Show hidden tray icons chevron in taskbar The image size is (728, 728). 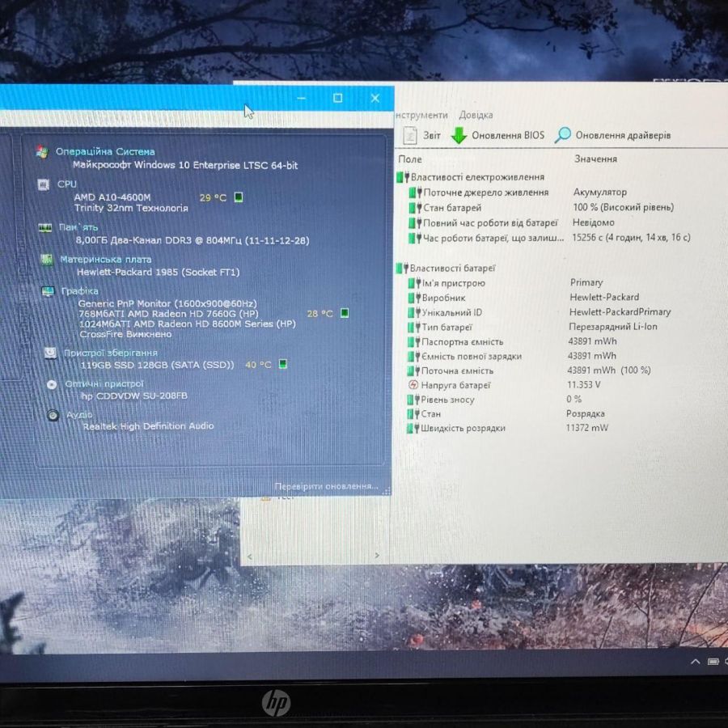(695, 662)
